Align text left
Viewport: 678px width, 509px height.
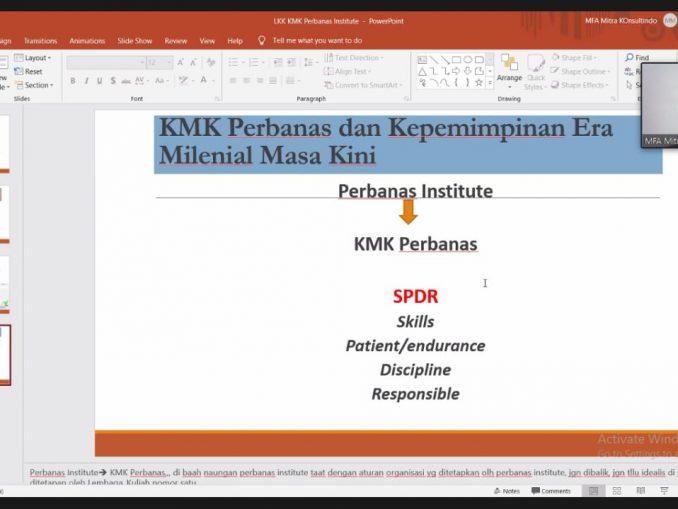pyautogui.click(x=233, y=80)
